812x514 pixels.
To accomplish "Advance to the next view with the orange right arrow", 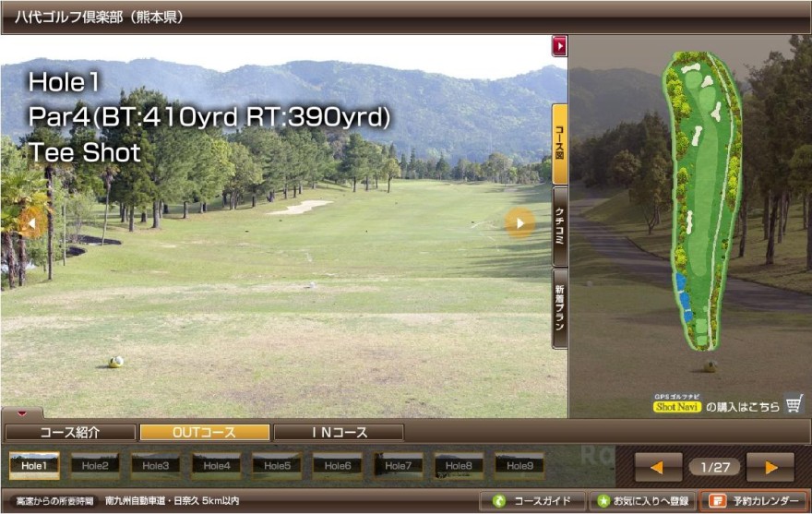I will pos(770,467).
